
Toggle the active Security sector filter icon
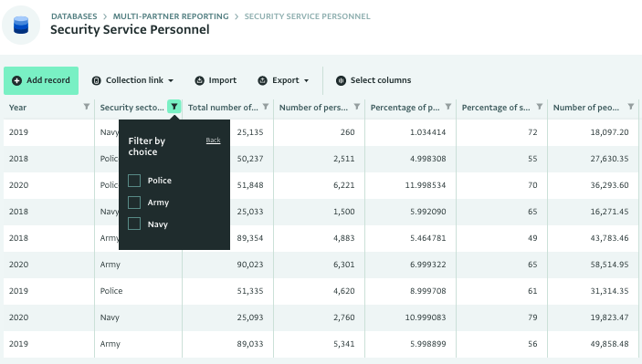174,107
